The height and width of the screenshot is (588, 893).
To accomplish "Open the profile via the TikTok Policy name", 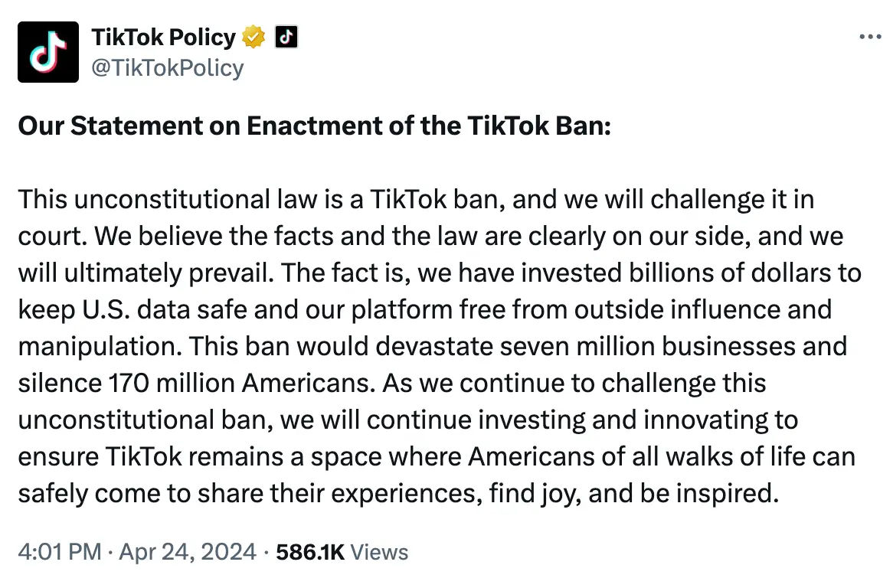I will (x=164, y=37).
